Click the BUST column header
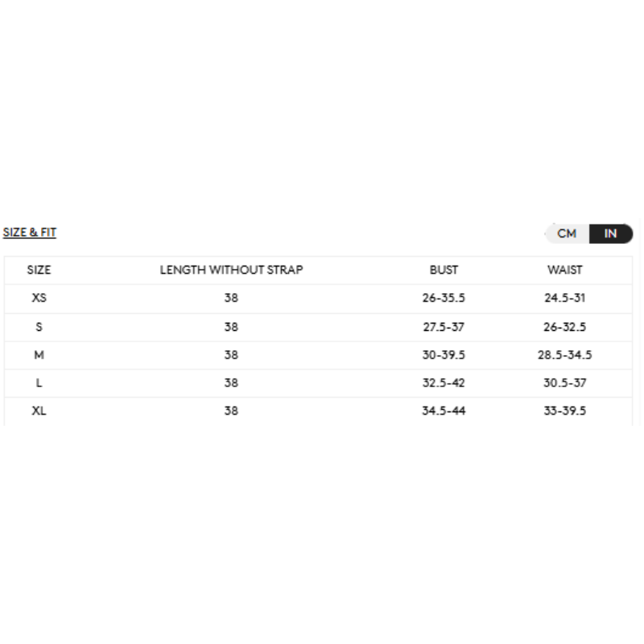Viewport: 644px width, 644px height. coord(444,270)
